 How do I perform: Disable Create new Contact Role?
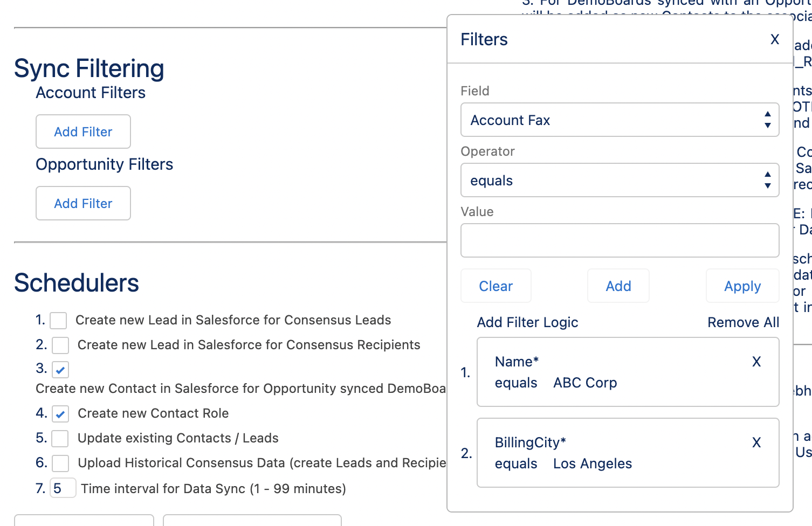tap(60, 414)
